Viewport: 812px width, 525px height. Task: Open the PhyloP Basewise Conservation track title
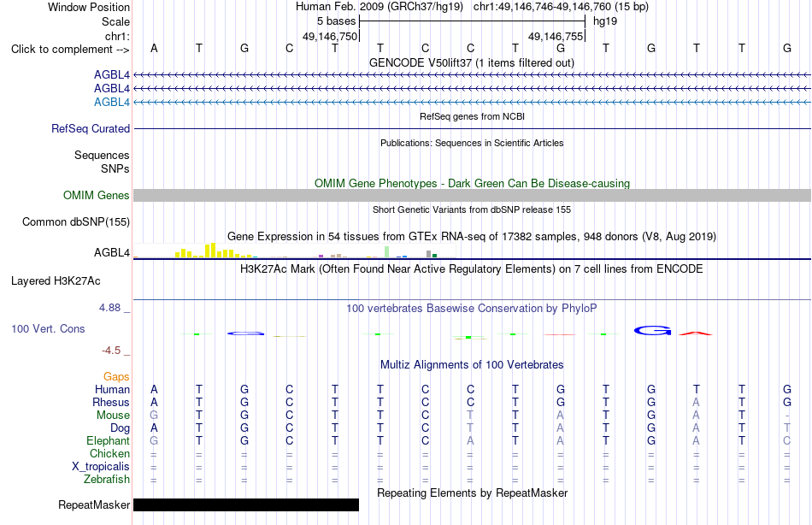(x=472, y=309)
